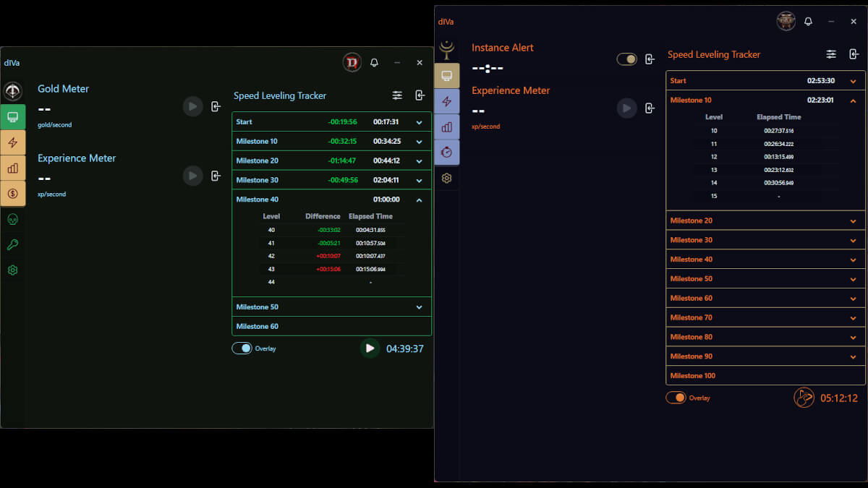Select the key icon on left sidebar
Viewport: 868px width, 488px height.
coord(13,244)
